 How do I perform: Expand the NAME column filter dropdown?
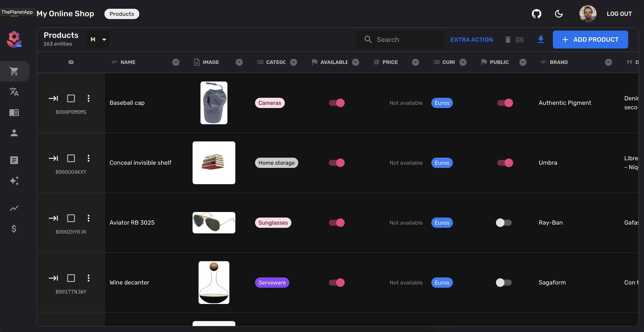[x=176, y=62]
